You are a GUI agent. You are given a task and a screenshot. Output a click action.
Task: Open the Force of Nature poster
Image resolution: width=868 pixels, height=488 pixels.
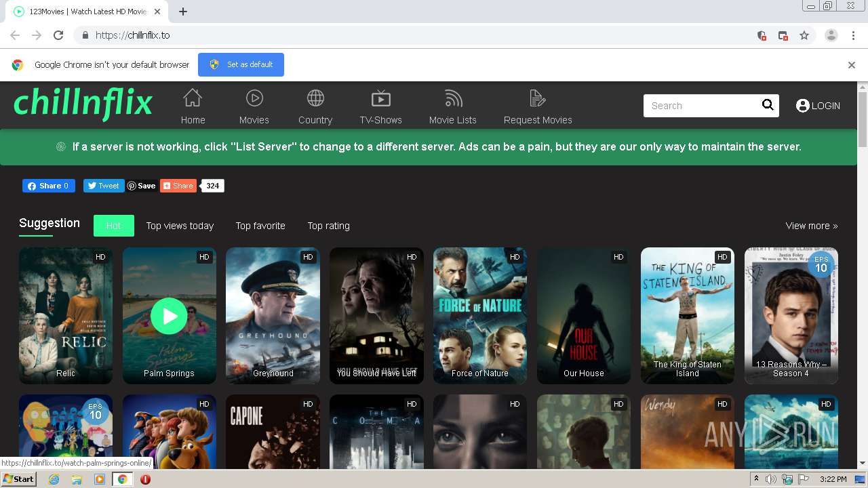(480, 316)
